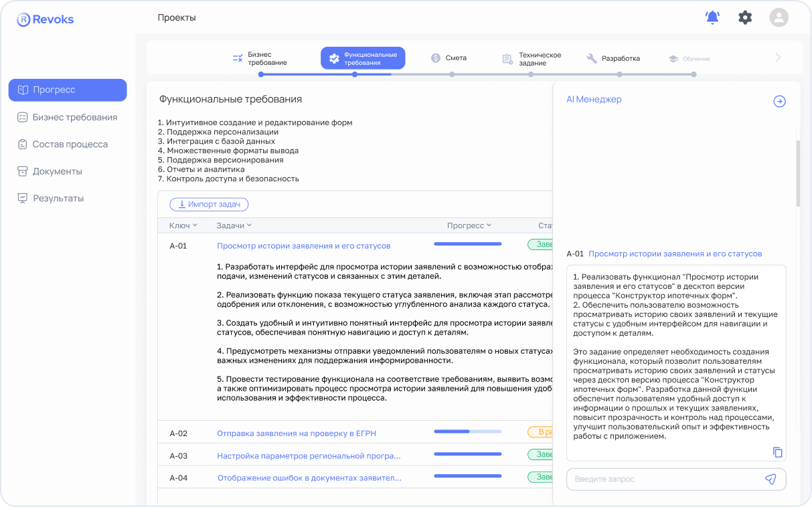The image size is (812, 507).
Task: Open settings gear icon
Action: coord(745,18)
